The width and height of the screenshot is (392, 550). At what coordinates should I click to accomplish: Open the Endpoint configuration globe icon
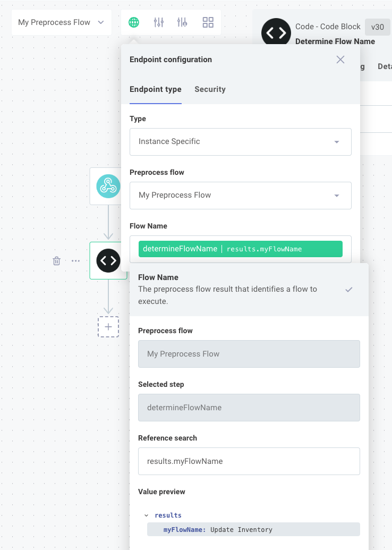point(133,22)
